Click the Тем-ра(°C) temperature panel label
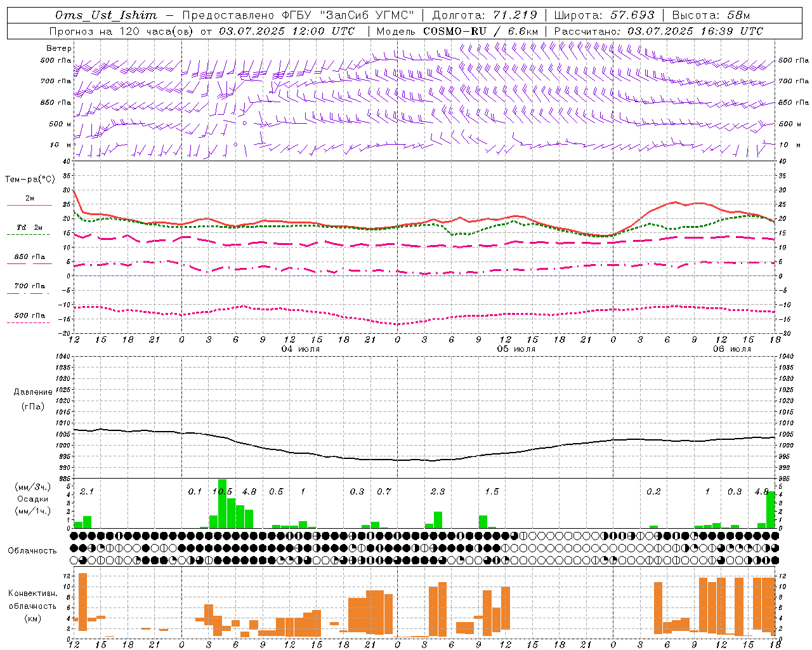This screenshot has height=650, width=812. pos(30,180)
